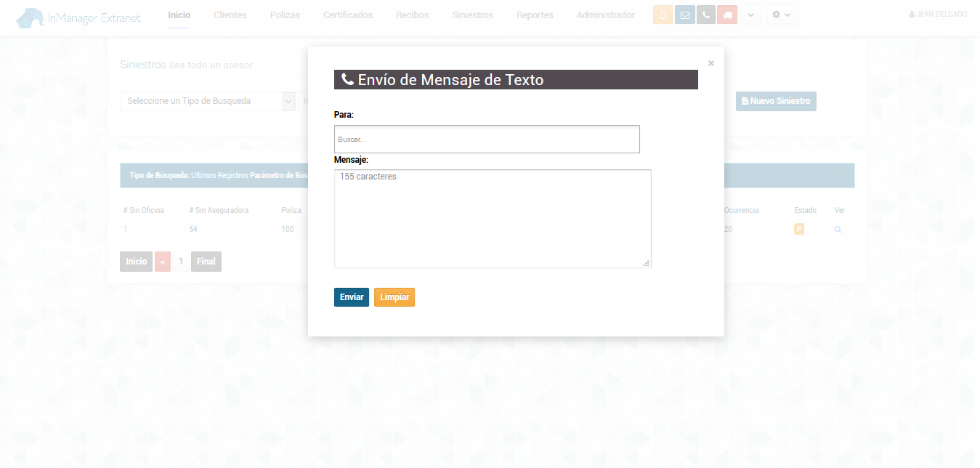
Task: Open the Clientes menu
Action: [230, 15]
